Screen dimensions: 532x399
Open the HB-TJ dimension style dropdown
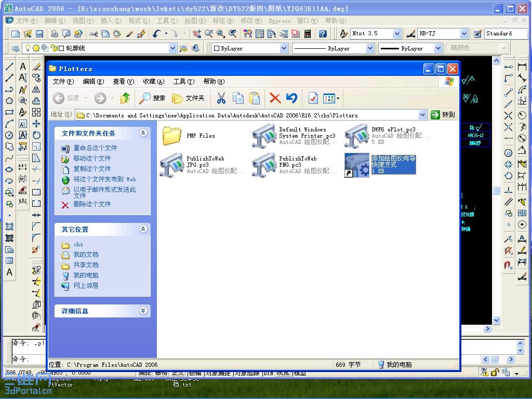tap(464, 34)
